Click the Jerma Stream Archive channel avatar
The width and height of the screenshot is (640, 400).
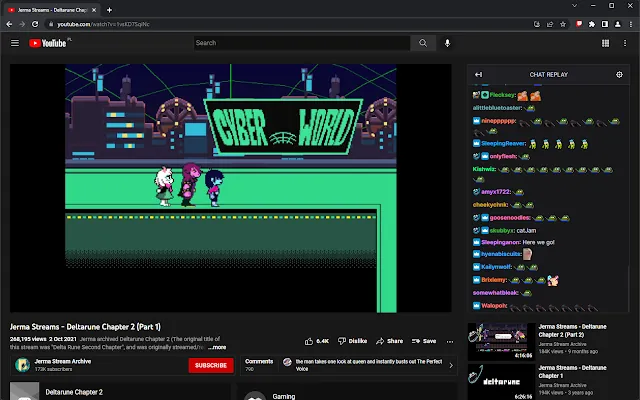22,365
